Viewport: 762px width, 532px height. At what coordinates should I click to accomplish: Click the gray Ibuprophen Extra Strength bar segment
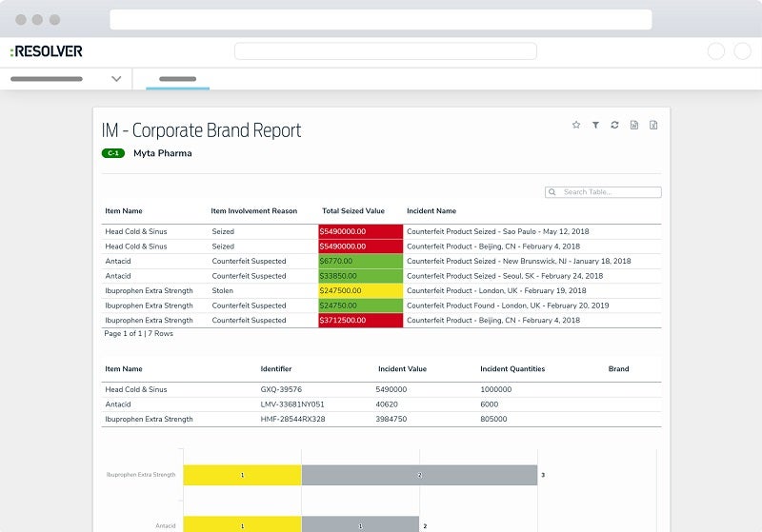pyautogui.click(x=419, y=475)
